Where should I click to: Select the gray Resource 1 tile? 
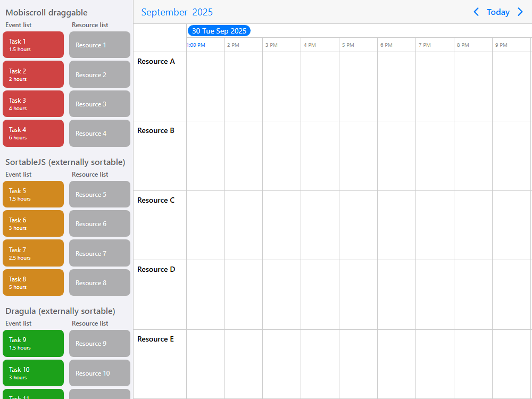click(x=99, y=45)
